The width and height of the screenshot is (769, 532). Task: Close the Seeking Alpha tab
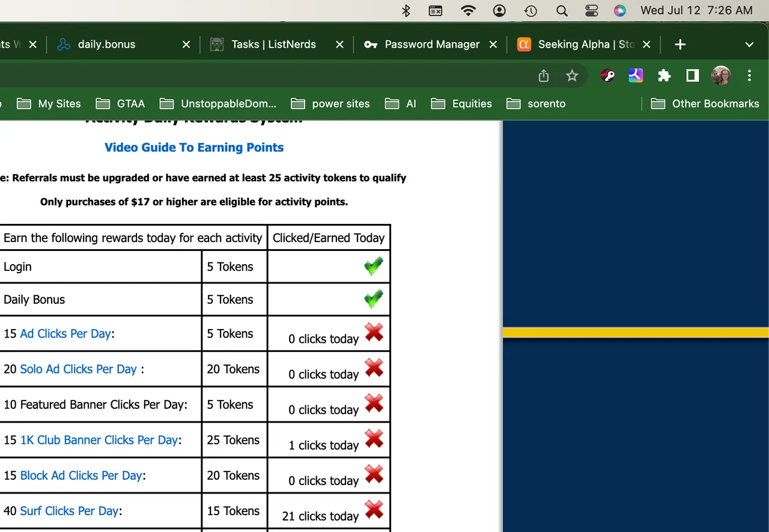tap(646, 44)
